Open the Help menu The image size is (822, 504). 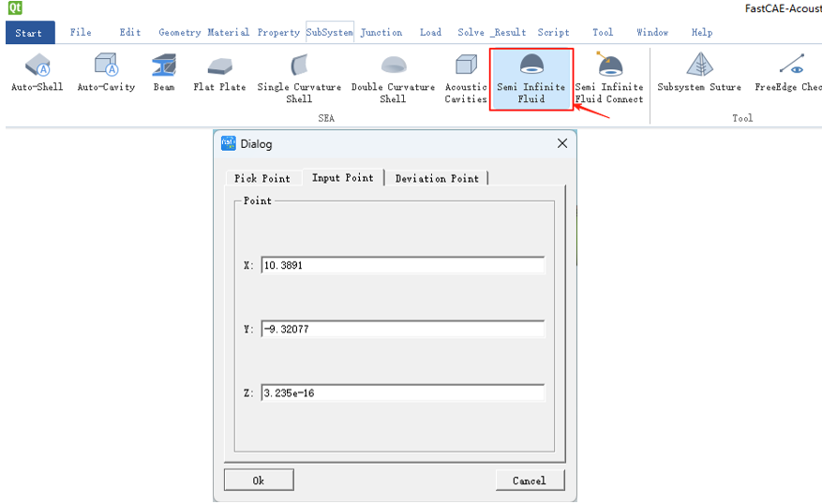pyautogui.click(x=701, y=33)
